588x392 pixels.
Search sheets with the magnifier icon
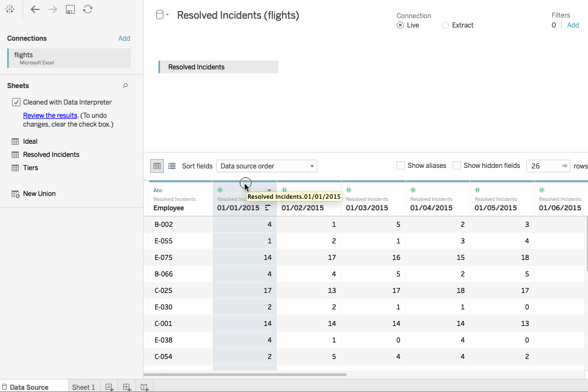[x=125, y=85]
